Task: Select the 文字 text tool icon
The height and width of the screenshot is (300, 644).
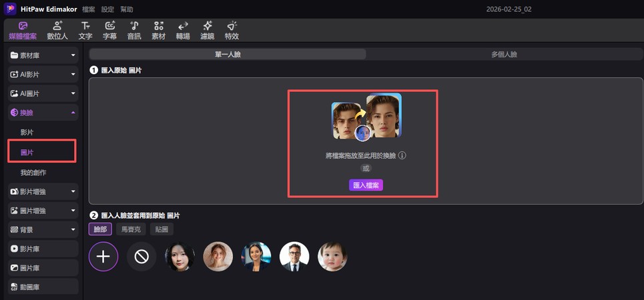Action: 85,30
